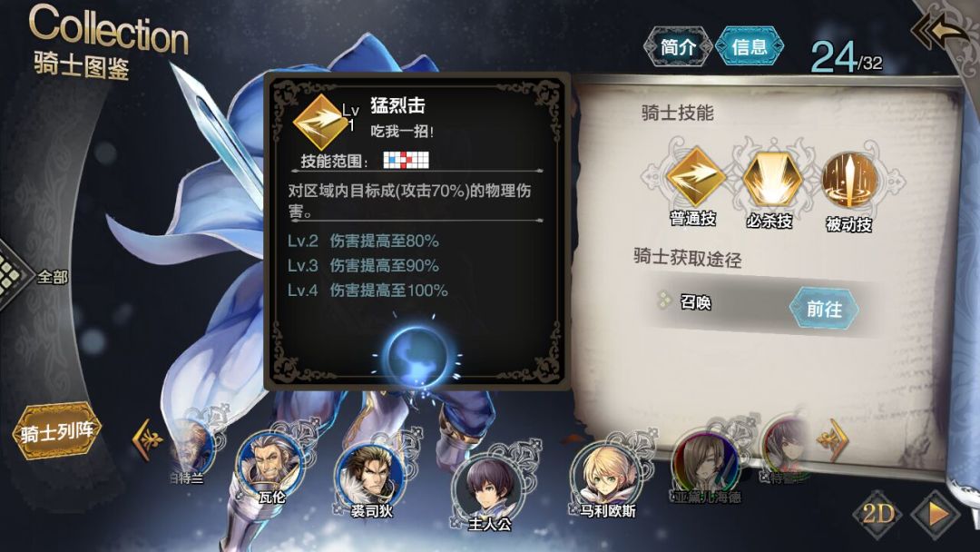Click the back arrow icon at top right

point(939,29)
